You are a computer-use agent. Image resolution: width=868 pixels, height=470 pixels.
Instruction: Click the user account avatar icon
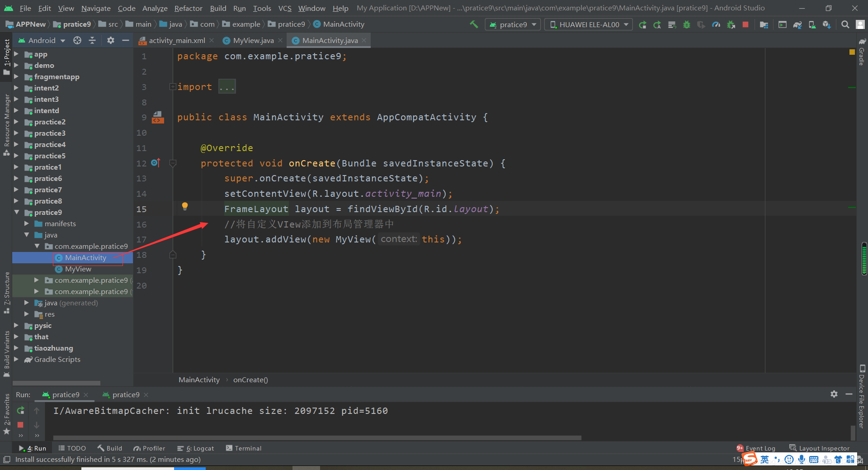pos(860,24)
